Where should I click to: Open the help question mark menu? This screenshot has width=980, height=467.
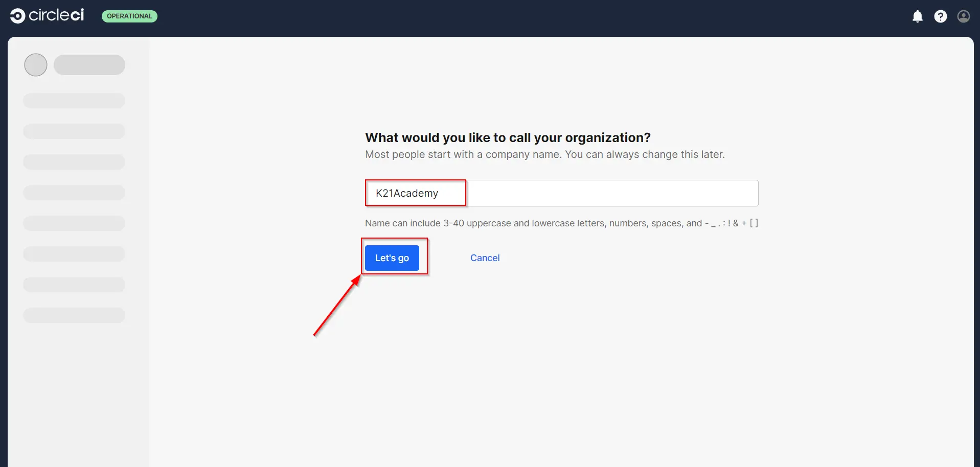pyautogui.click(x=940, y=16)
